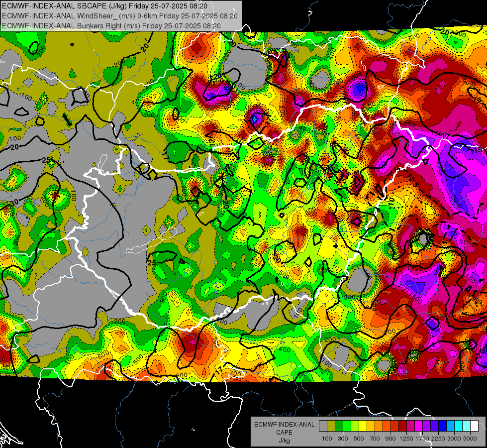Click the J/kg unit label in the legend
The width and height of the screenshot is (487, 448).
(x=284, y=441)
